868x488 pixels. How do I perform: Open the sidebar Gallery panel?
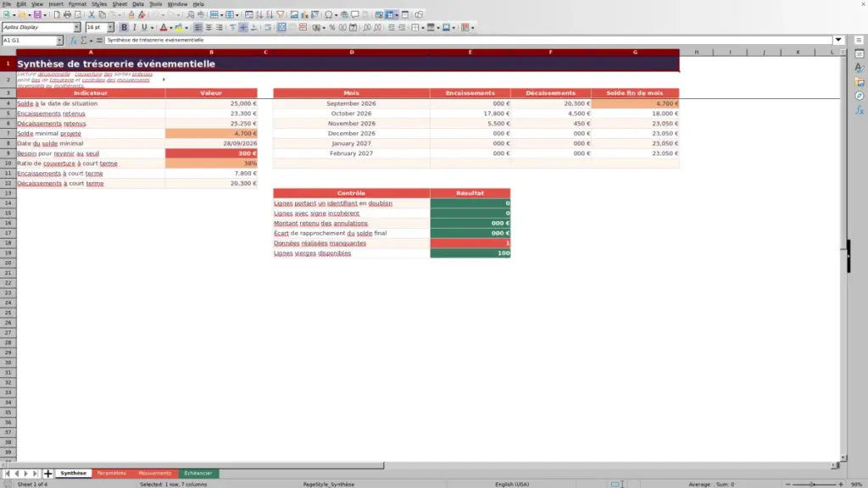click(x=860, y=82)
